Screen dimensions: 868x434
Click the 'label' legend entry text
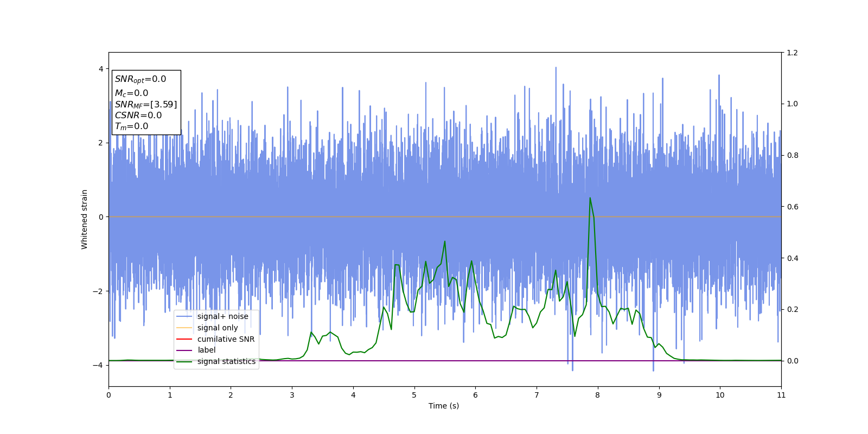tap(206, 350)
